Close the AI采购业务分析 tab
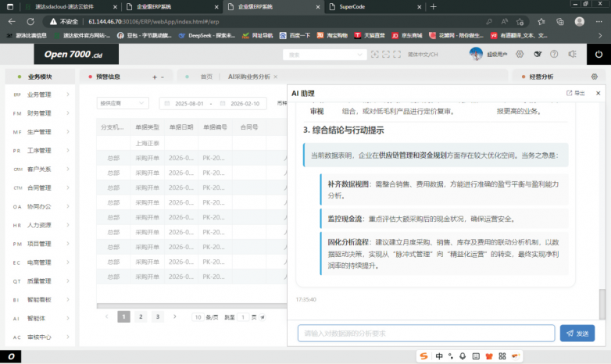The image size is (611, 364). (x=276, y=77)
